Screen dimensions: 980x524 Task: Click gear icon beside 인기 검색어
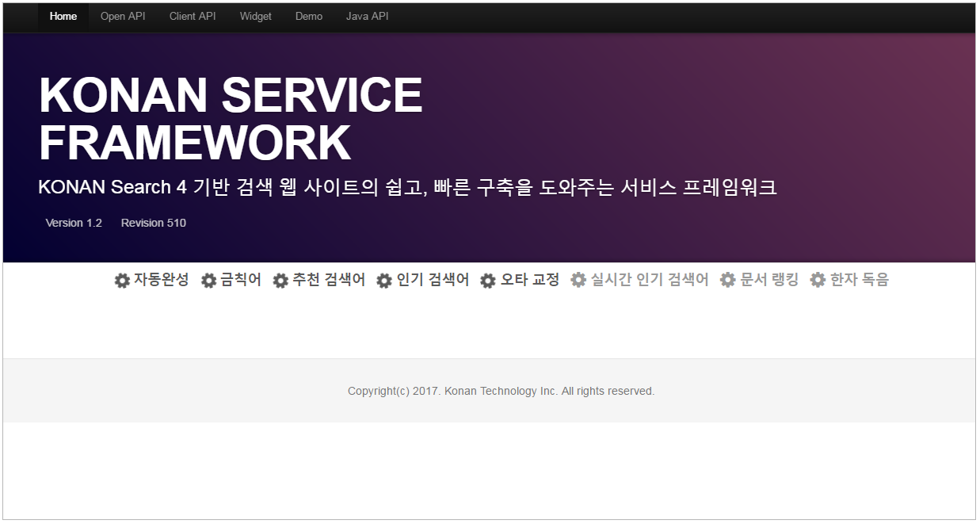384,281
